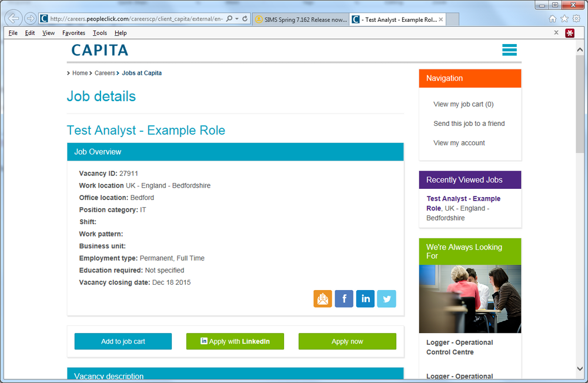This screenshot has height=383, width=588.
Task: Click the Navigation panel header
Action: tap(470, 78)
